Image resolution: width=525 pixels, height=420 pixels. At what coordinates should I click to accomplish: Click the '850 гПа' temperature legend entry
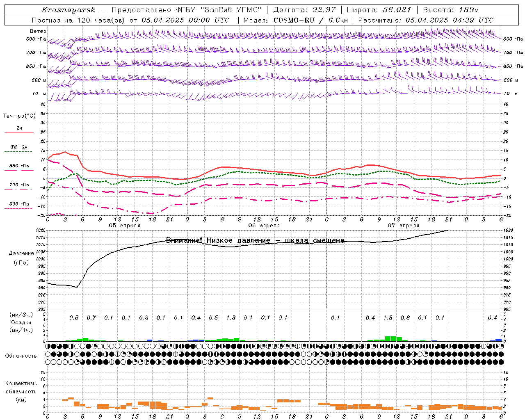click(x=19, y=166)
